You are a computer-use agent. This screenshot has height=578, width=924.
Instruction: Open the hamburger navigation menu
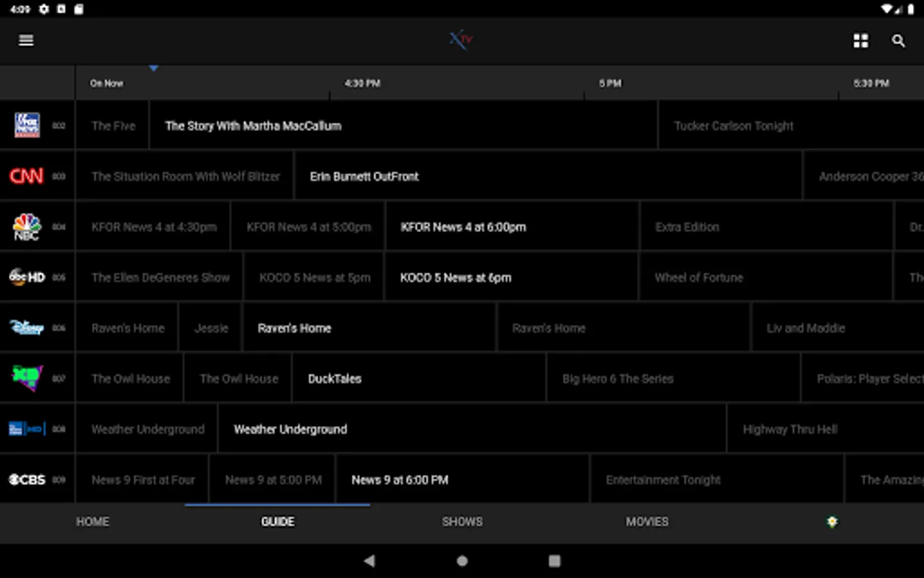tap(26, 40)
